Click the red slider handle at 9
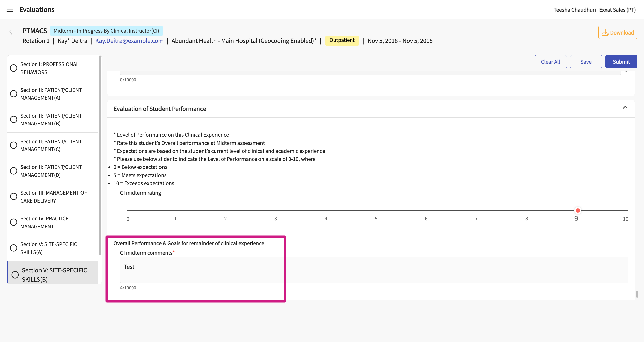This screenshot has width=644, height=342. click(x=578, y=210)
